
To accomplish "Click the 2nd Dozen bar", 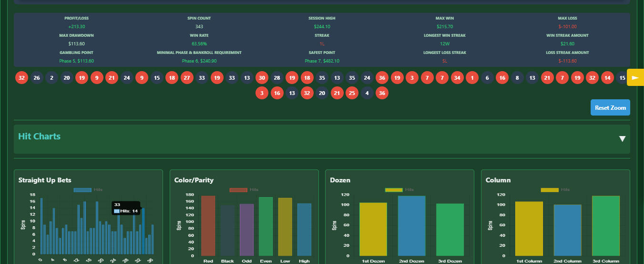I will [412, 226].
